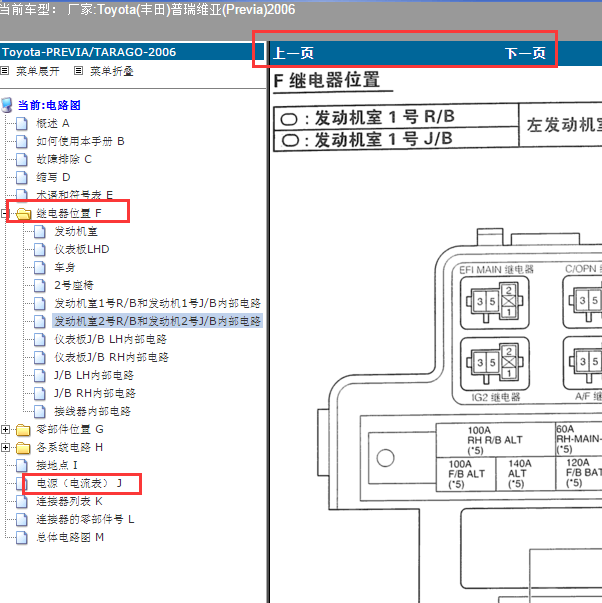The height and width of the screenshot is (603, 602).
Task: Click the computer icon beside 当前:电路图
Action: (x=7, y=105)
